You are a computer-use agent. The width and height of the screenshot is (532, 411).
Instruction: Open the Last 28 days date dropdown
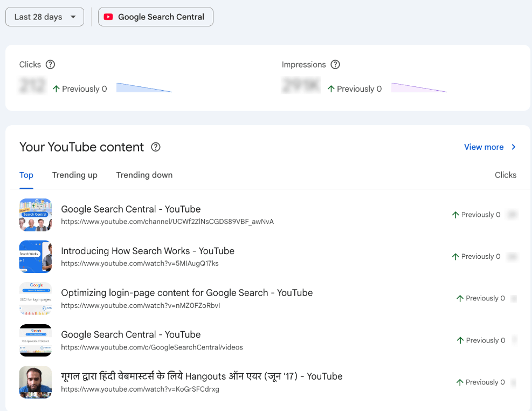point(45,17)
